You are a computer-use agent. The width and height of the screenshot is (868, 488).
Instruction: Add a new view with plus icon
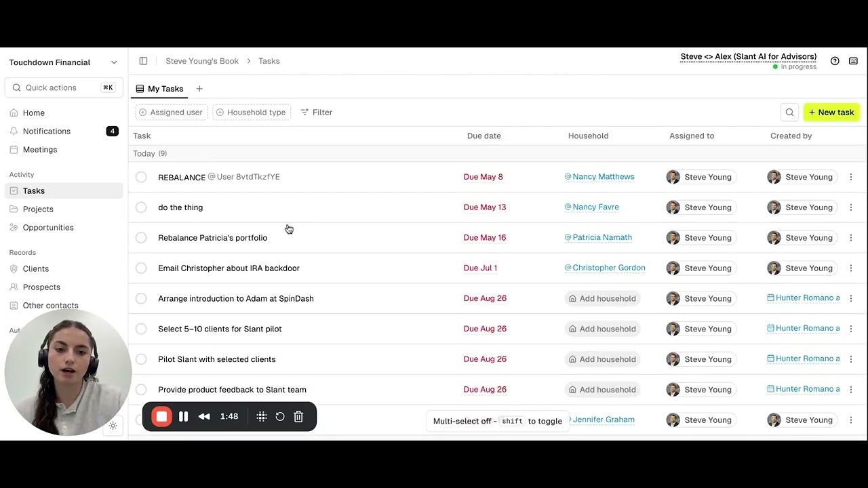pos(199,89)
